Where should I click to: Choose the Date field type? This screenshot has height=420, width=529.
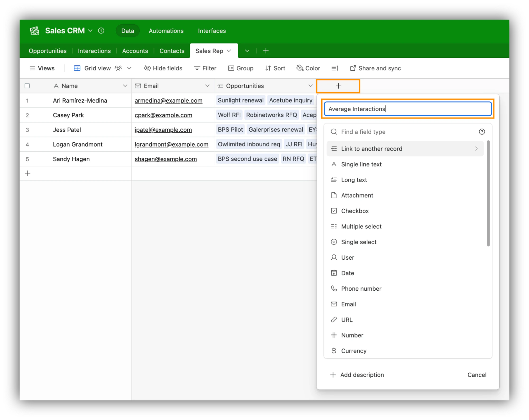(x=405, y=273)
